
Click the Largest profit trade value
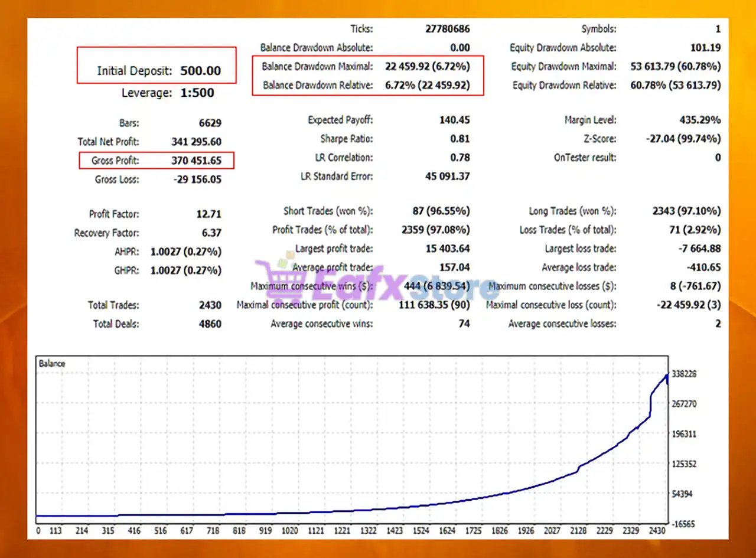tap(448, 249)
